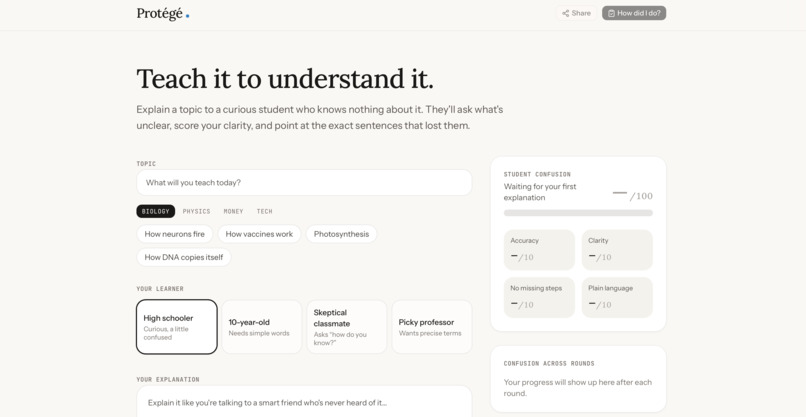Screen dimensions: 806x417
Task: Select the Biology topic tab
Action: click(155, 211)
